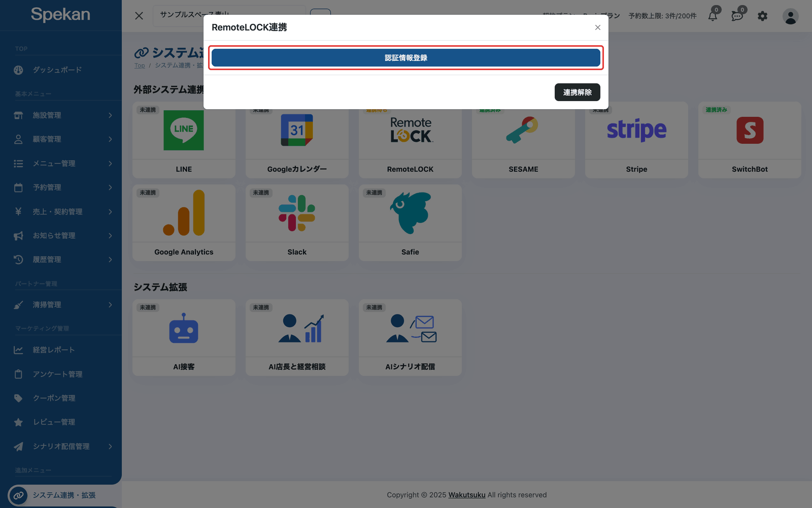The image size is (812, 508).
Task: Open アンケート管理 in sidebar
Action: pos(61,374)
